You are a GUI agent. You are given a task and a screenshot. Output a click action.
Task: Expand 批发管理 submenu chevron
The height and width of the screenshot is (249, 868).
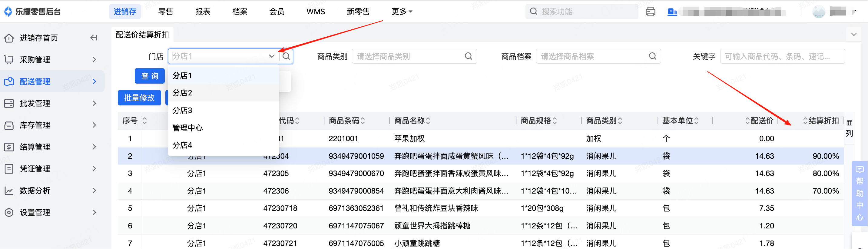point(94,103)
